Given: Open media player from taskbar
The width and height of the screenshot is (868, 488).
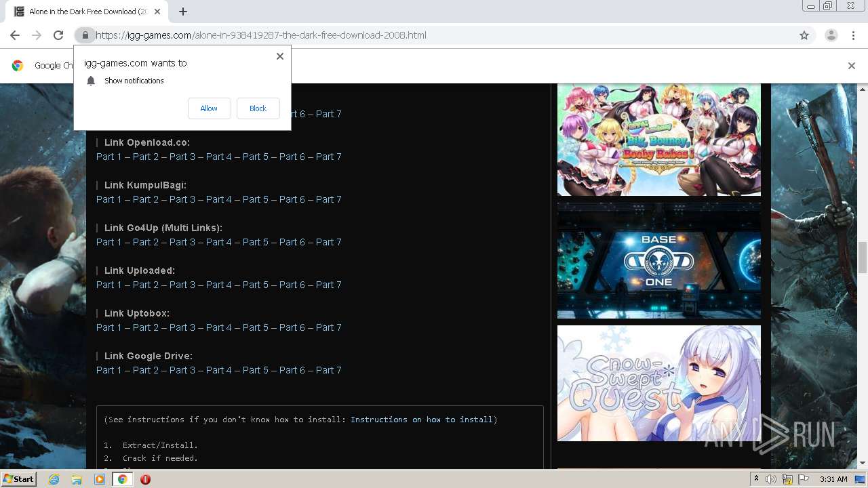Looking at the screenshot, I should coord(100,479).
